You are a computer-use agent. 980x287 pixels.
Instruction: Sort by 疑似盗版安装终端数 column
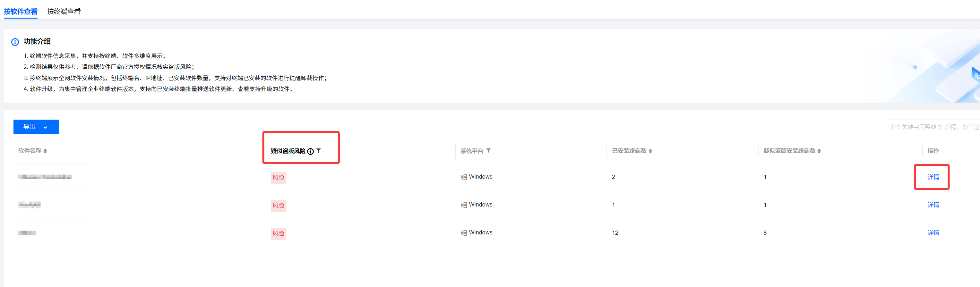click(819, 151)
